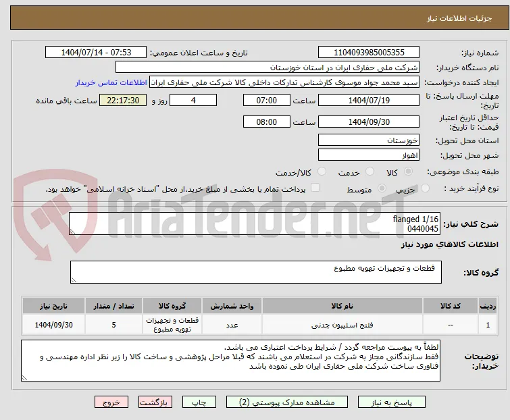This screenshot has height=420, width=510.
Task: Click the resize handle of گروه کالا box
Action: click(74, 280)
